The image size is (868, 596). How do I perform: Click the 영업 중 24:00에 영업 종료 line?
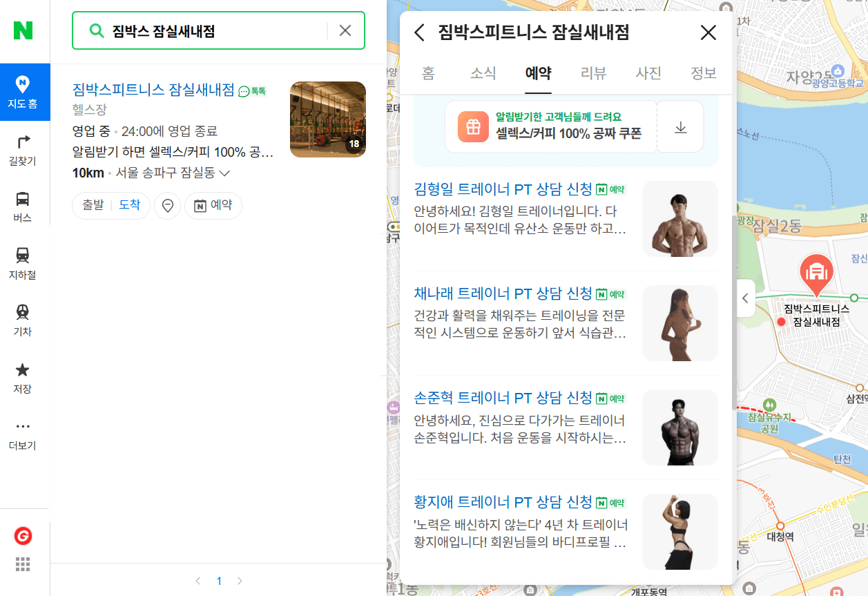coord(144,131)
